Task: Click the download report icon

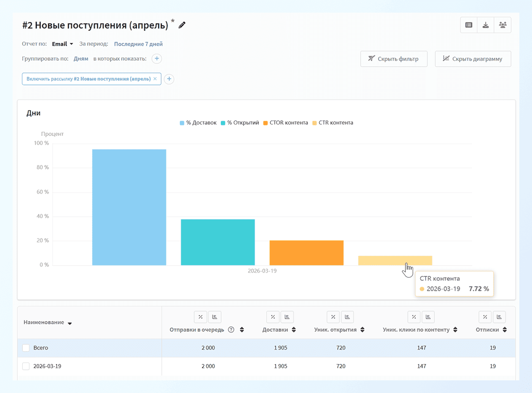Action: [x=486, y=25]
